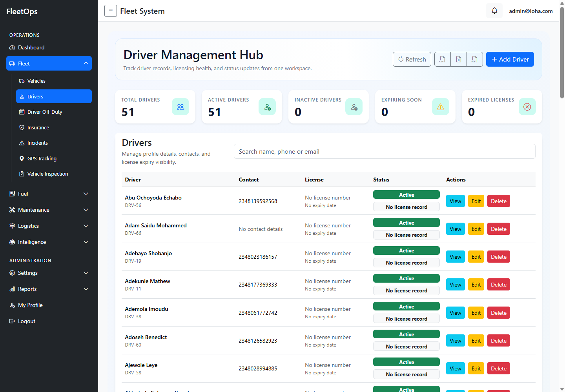
Task: Toggle the sidebar with the hamburger button
Action: 111,11
